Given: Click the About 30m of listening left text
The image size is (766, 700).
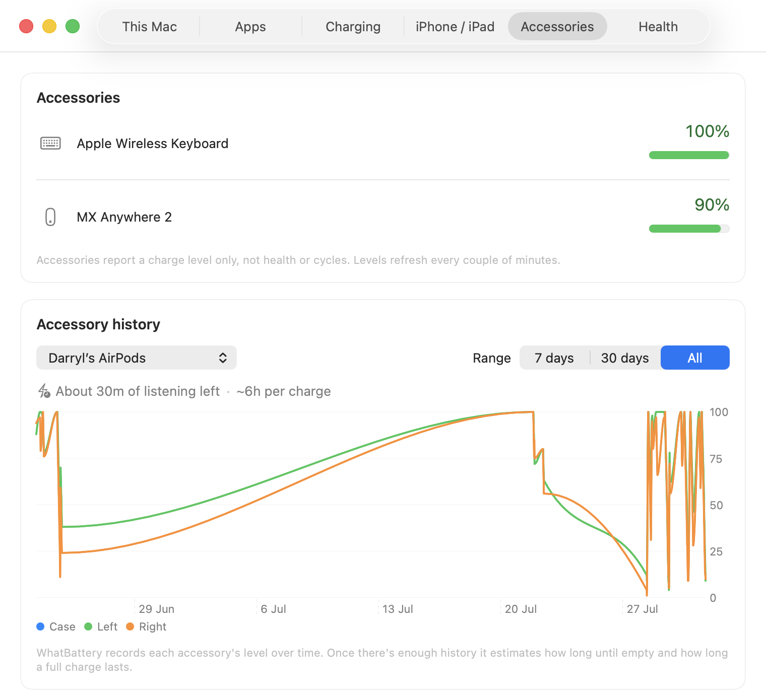Looking at the screenshot, I should [x=138, y=391].
